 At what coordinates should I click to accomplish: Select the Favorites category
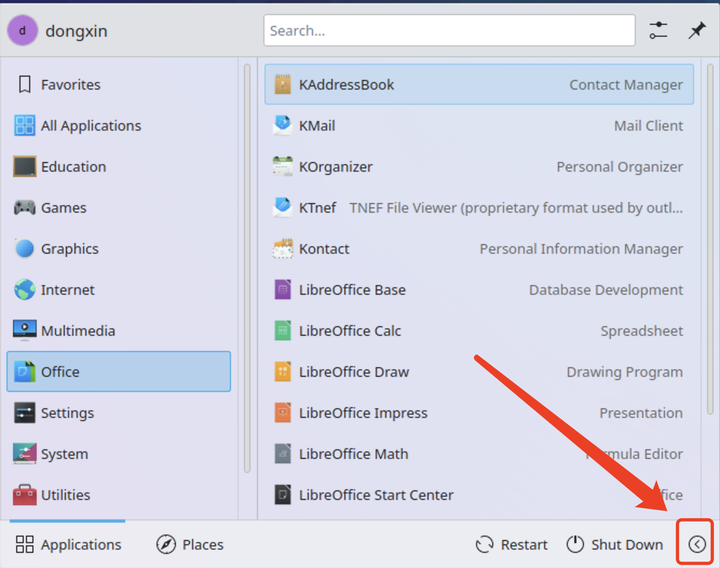click(x=118, y=84)
